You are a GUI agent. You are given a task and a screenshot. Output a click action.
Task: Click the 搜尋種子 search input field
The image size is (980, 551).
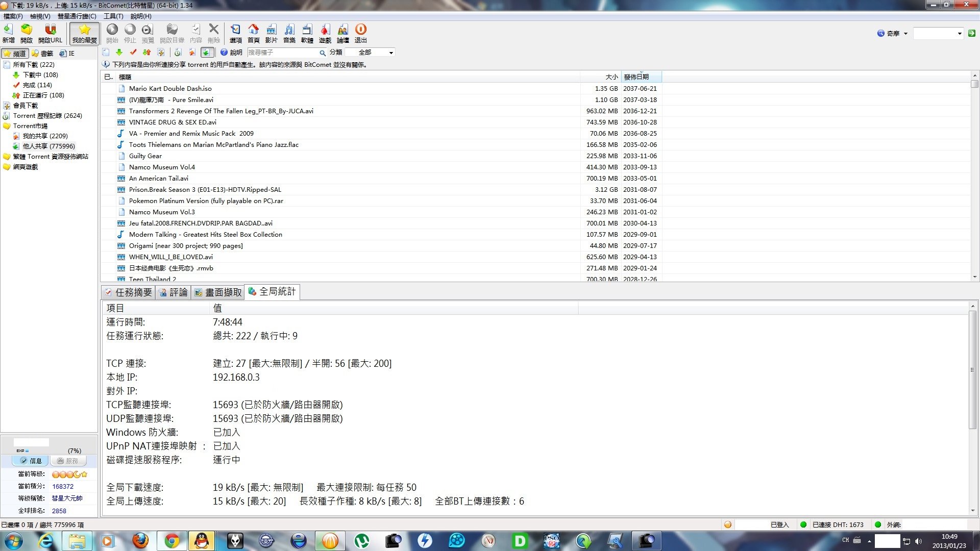click(282, 53)
